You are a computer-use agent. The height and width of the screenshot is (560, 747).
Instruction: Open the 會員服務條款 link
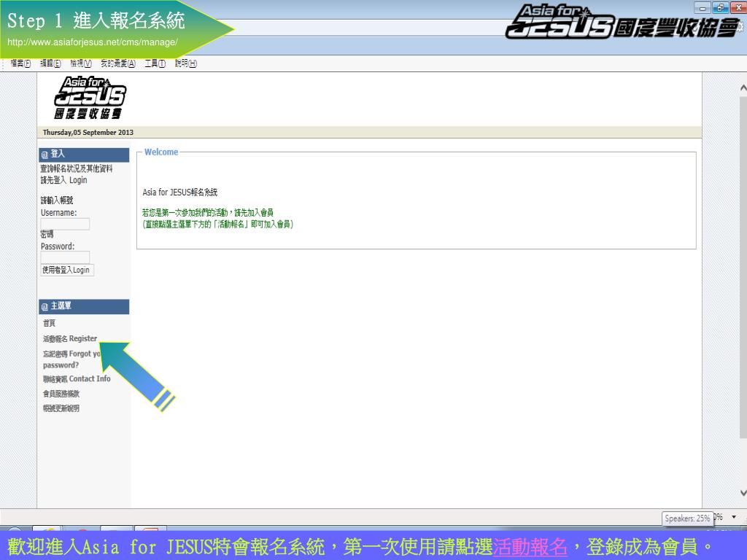pyautogui.click(x=61, y=394)
